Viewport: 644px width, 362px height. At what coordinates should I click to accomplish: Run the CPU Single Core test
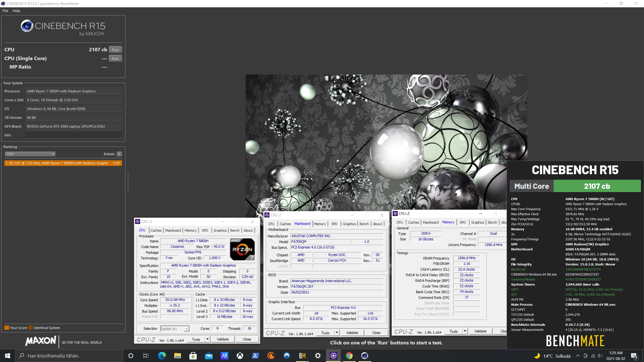115,58
